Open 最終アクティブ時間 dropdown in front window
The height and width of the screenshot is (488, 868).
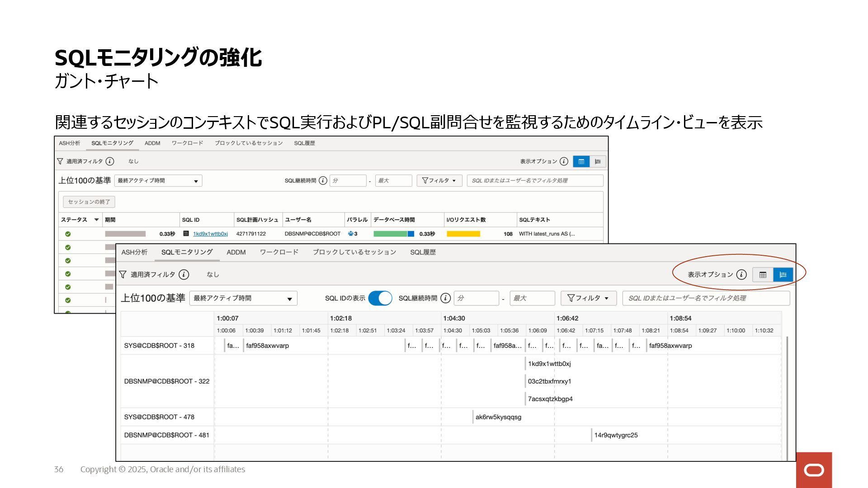tap(243, 298)
